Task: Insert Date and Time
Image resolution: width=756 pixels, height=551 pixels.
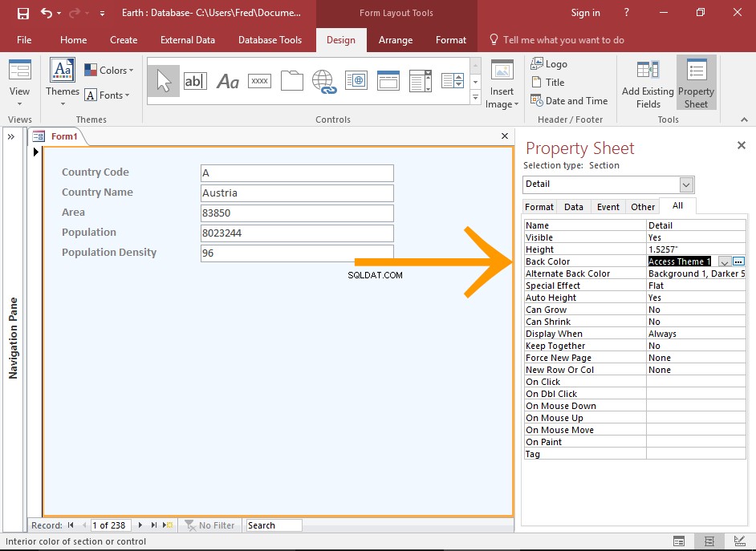Action: click(x=569, y=101)
